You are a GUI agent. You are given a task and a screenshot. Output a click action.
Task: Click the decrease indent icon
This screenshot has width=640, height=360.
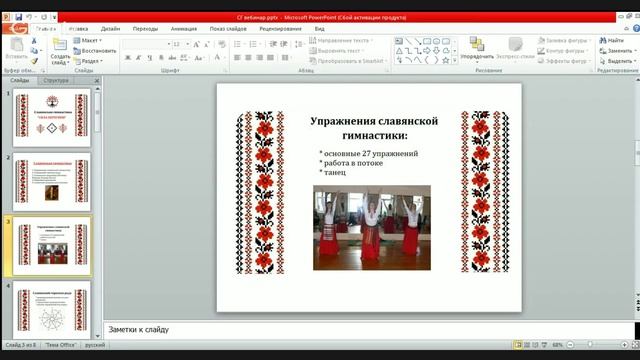click(273, 44)
